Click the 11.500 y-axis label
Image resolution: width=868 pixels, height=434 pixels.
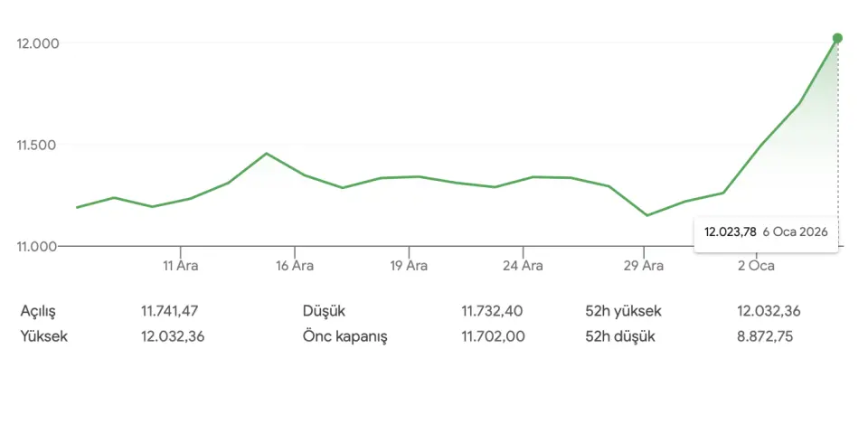coord(37,145)
